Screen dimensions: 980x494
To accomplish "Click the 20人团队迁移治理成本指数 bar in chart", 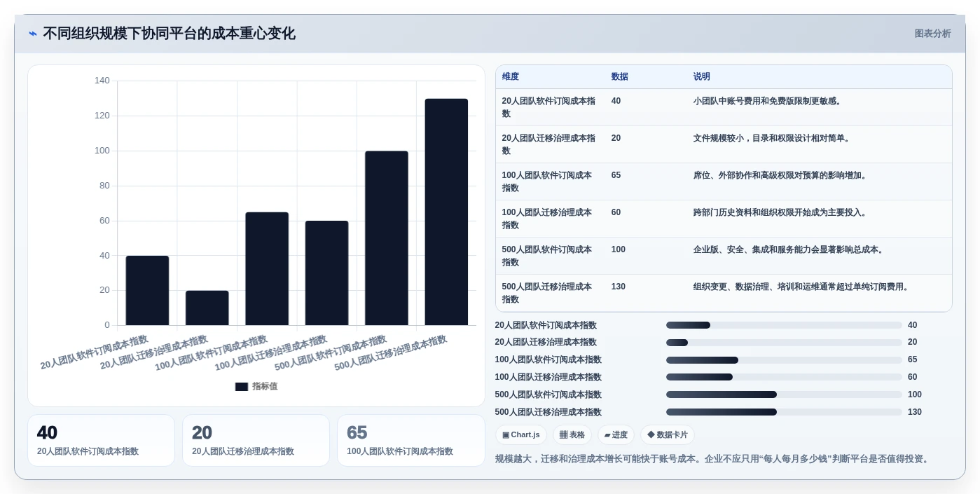I will tap(207, 308).
